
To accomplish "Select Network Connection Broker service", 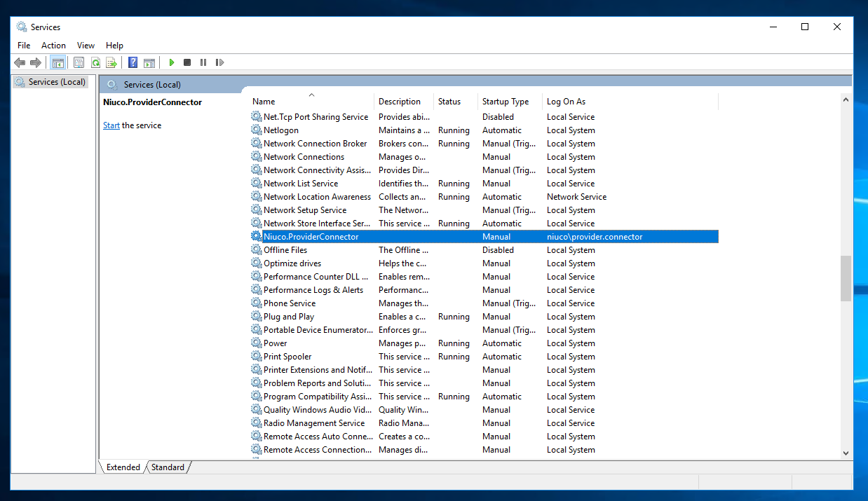I will pos(484,144).
